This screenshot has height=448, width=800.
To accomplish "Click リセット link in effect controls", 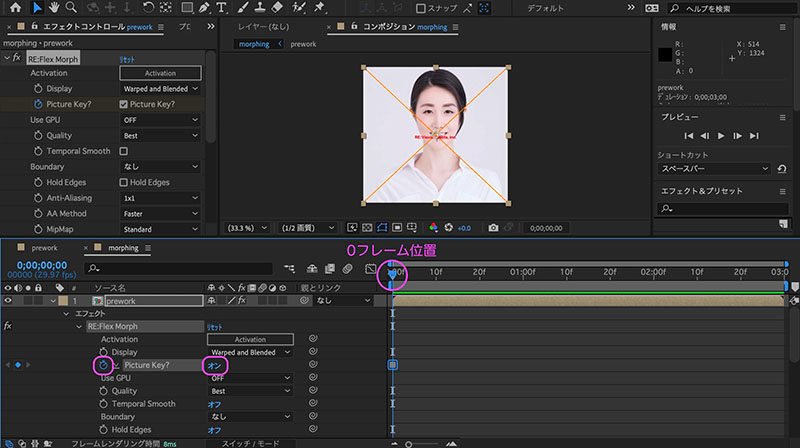I will click(x=127, y=60).
